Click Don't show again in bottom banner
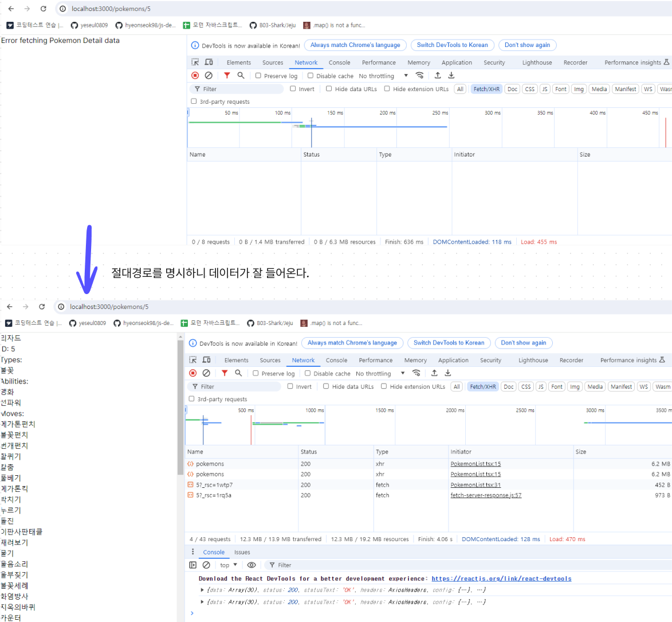 pos(523,343)
